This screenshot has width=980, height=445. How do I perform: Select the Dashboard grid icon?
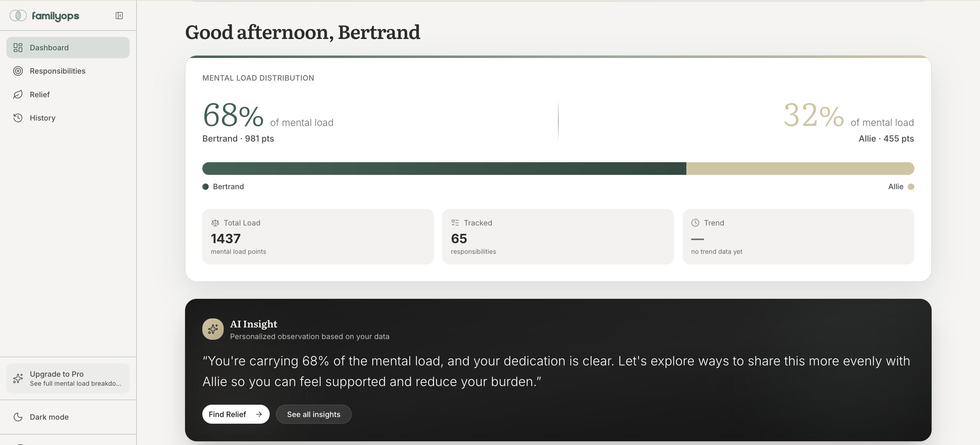click(x=17, y=48)
